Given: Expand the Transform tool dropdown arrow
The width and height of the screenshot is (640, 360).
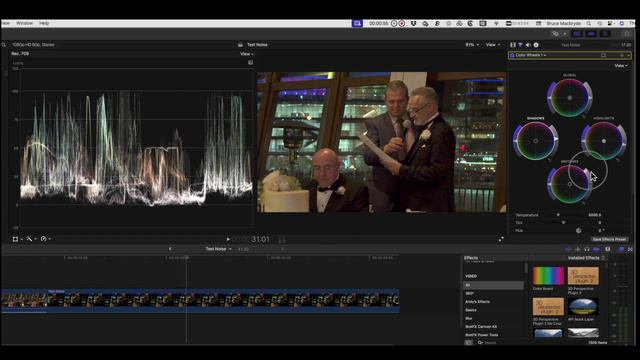Looking at the screenshot, I should [x=21, y=239].
